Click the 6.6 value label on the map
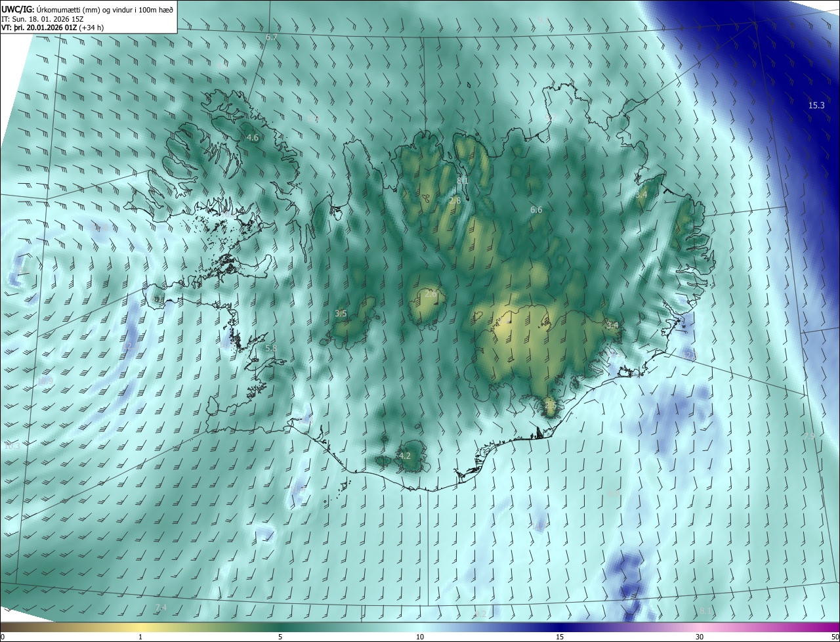 point(536,210)
